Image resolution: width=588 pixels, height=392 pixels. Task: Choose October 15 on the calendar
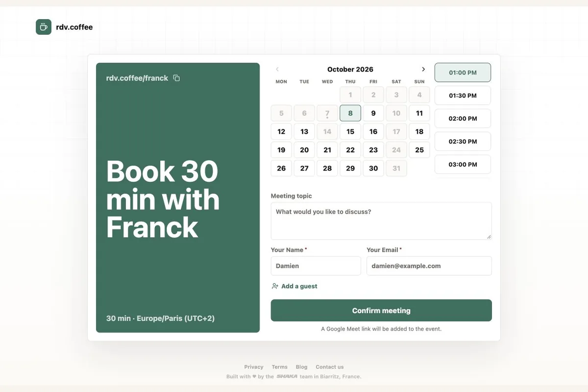click(x=350, y=131)
